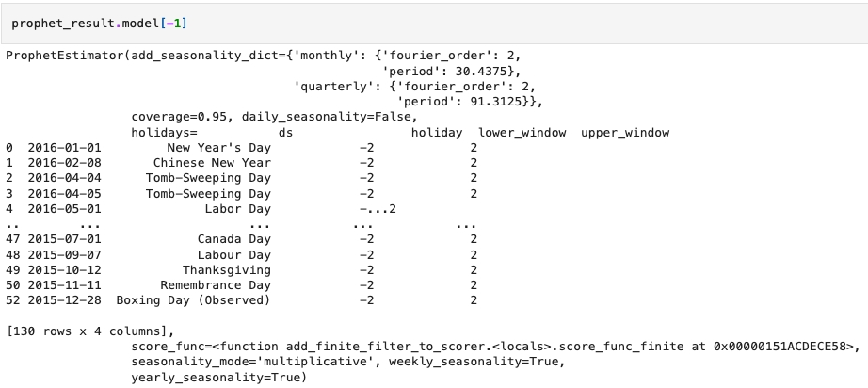The image size is (868, 388).
Task: Click the period 91.3125 value
Action: tap(495, 102)
